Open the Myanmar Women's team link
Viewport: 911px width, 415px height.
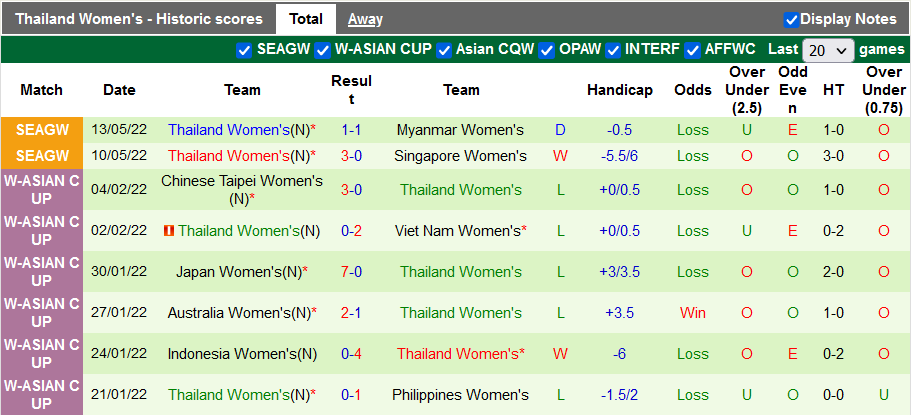[x=460, y=130]
